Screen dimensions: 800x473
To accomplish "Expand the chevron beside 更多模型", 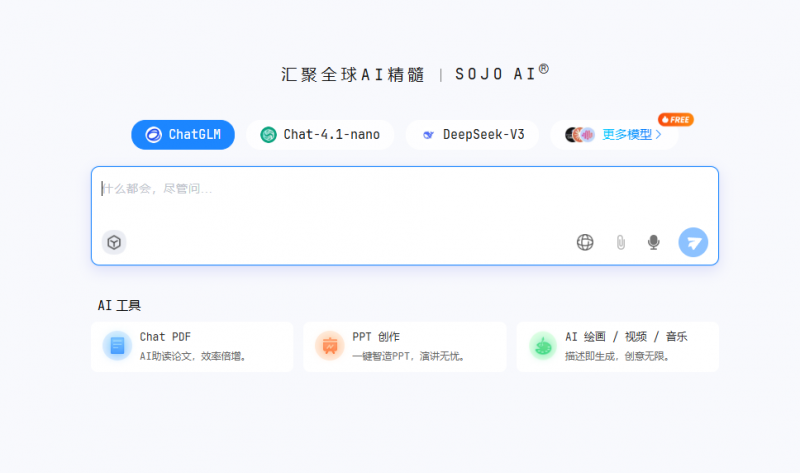I will coord(658,135).
